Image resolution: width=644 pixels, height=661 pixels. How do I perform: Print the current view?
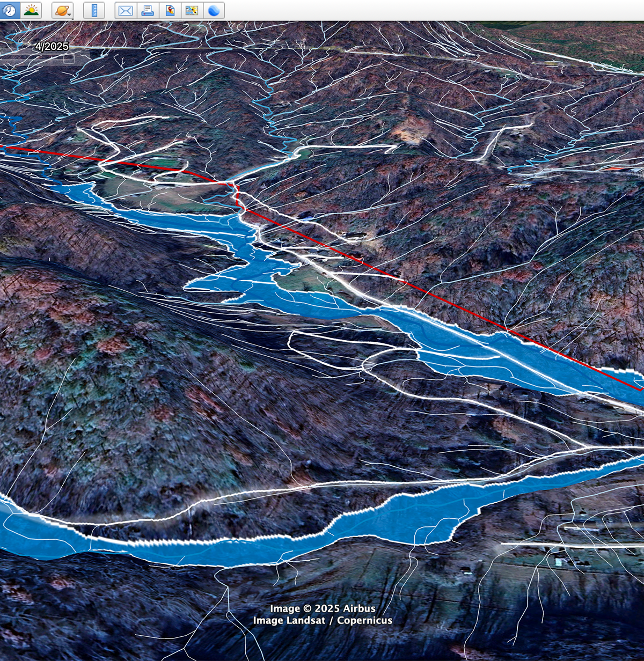[x=148, y=10]
